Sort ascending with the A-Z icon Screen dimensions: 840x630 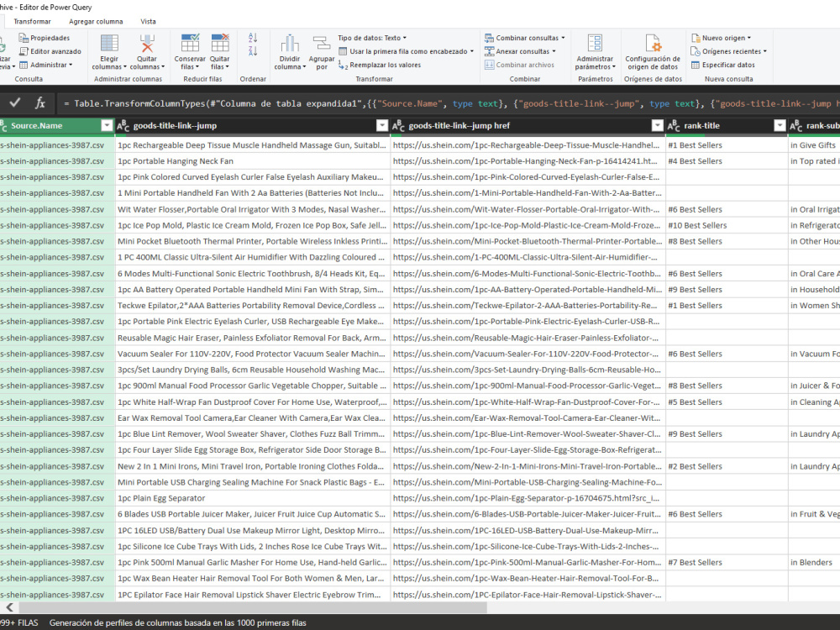253,38
